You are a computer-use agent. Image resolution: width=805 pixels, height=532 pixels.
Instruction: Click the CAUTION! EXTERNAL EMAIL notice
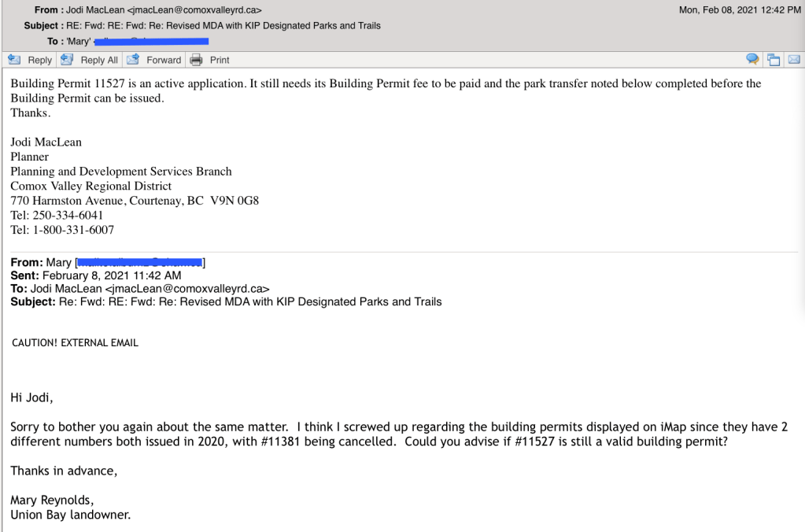(76, 343)
